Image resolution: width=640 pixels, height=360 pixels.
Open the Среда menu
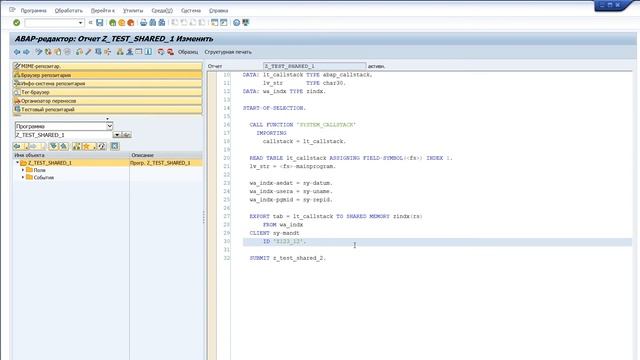click(x=162, y=11)
